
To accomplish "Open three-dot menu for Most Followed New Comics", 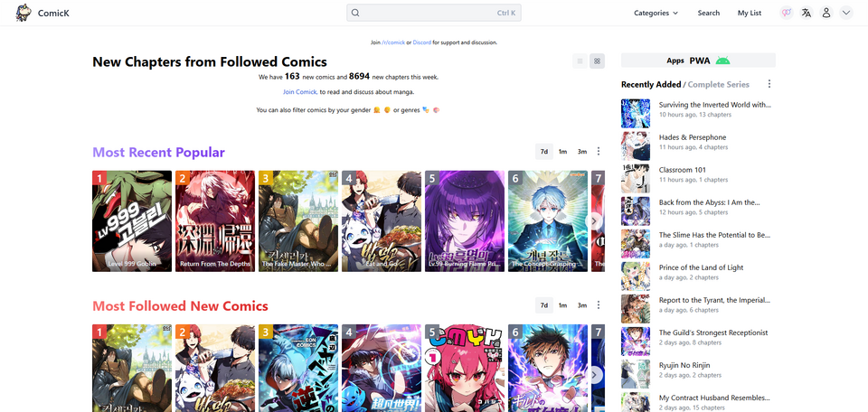I will click(x=599, y=304).
